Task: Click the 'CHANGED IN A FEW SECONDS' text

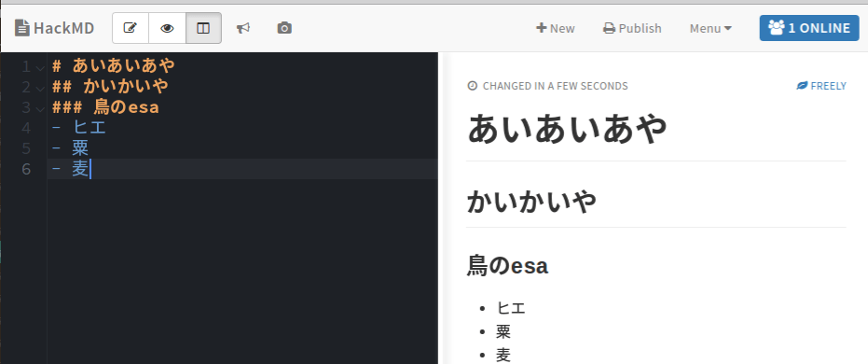Action: click(x=556, y=86)
